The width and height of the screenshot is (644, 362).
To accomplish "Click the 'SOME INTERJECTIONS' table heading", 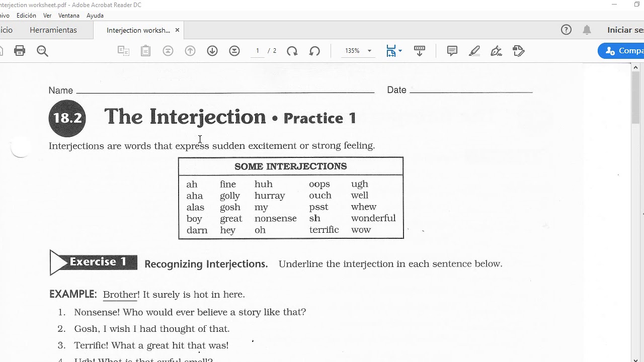I will [x=291, y=166].
